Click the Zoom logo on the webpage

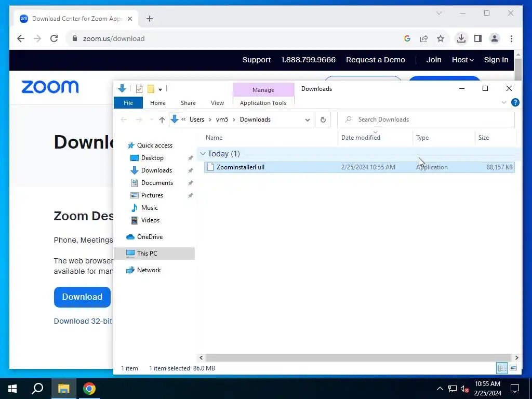[x=50, y=87]
